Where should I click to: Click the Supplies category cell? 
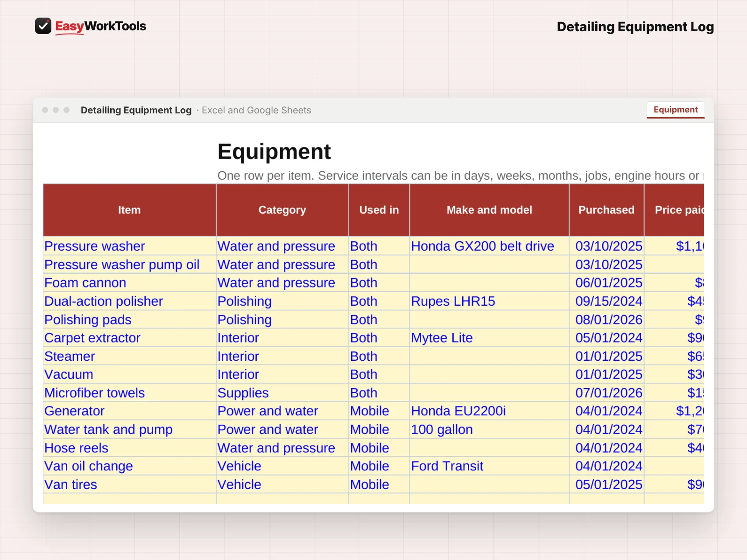click(282, 393)
